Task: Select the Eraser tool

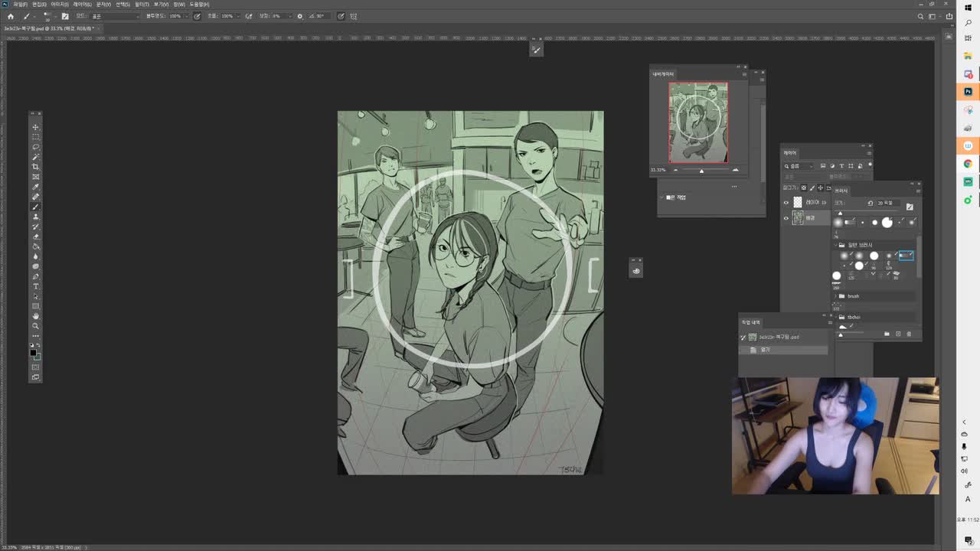Action: [35, 233]
